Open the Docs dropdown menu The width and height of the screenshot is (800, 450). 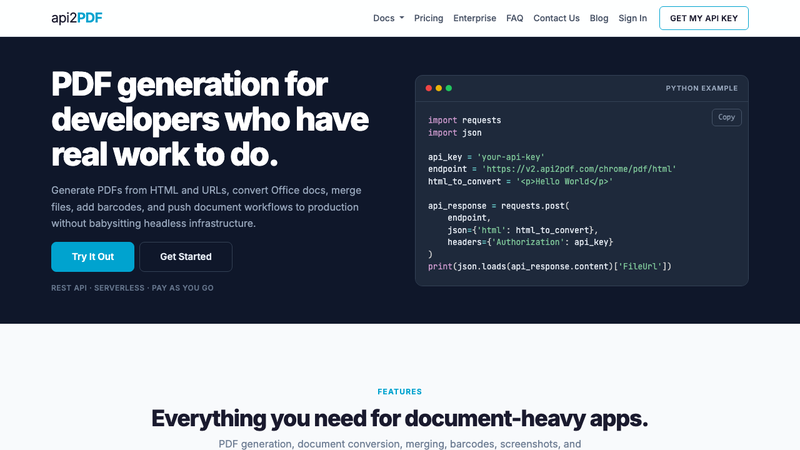[x=388, y=18]
